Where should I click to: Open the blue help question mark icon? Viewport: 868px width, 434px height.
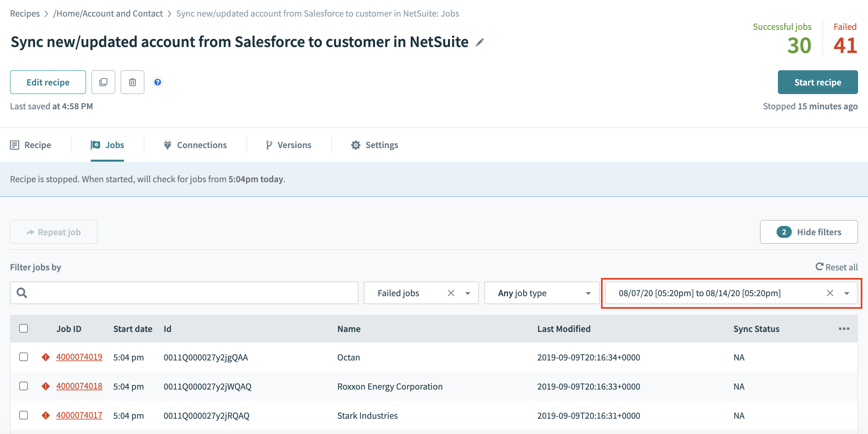(x=157, y=82)
